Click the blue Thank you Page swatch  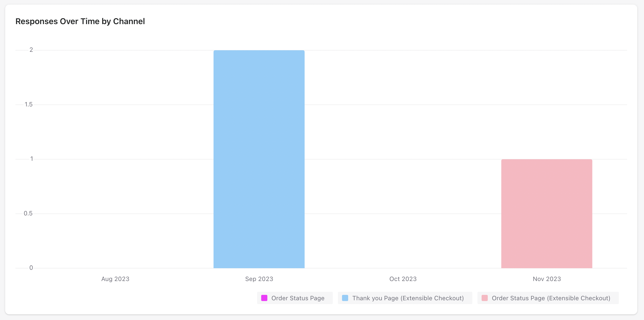point(345,298)
